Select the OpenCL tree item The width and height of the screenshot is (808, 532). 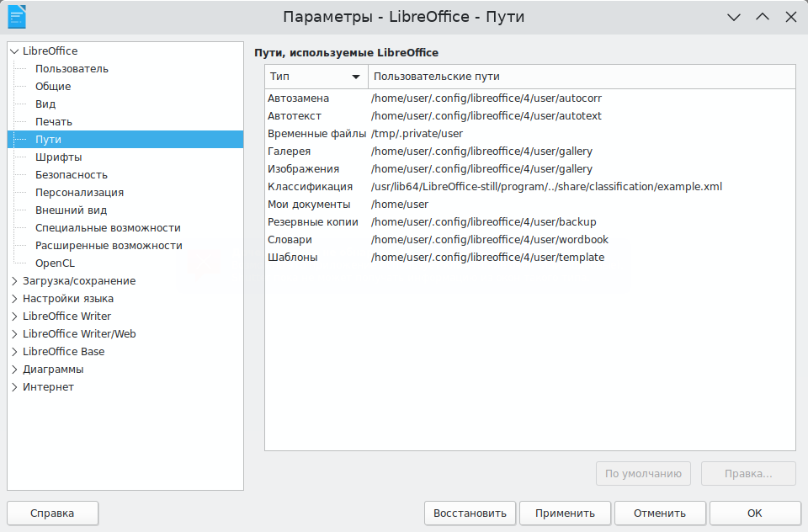click(x=56, y=263)
